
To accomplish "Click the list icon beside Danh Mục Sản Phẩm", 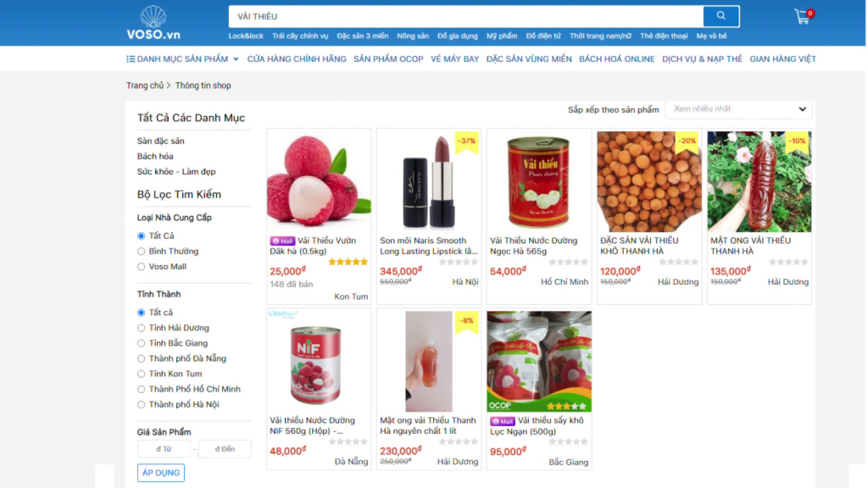I will click(x=131, y=58).
